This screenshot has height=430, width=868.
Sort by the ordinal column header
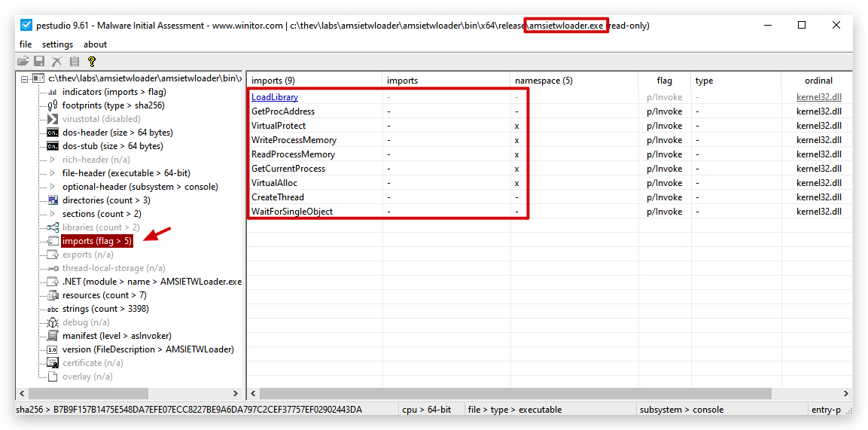[x=818, y=81]
